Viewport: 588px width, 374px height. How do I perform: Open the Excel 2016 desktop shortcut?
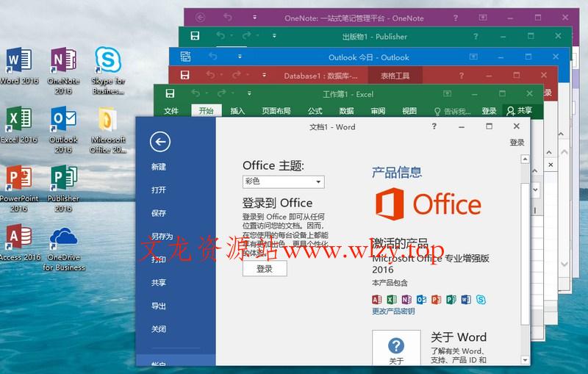click(19, 124)
